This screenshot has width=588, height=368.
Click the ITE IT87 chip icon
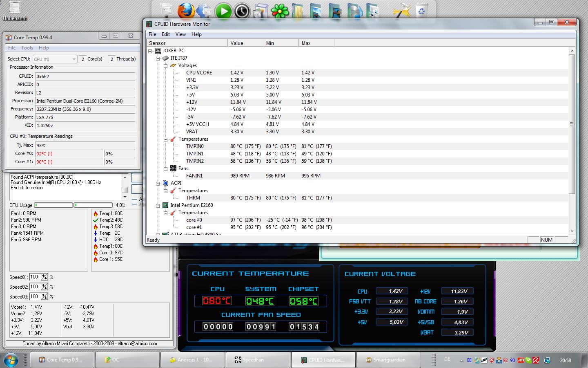pyautogui.click(x=165, y=58)
